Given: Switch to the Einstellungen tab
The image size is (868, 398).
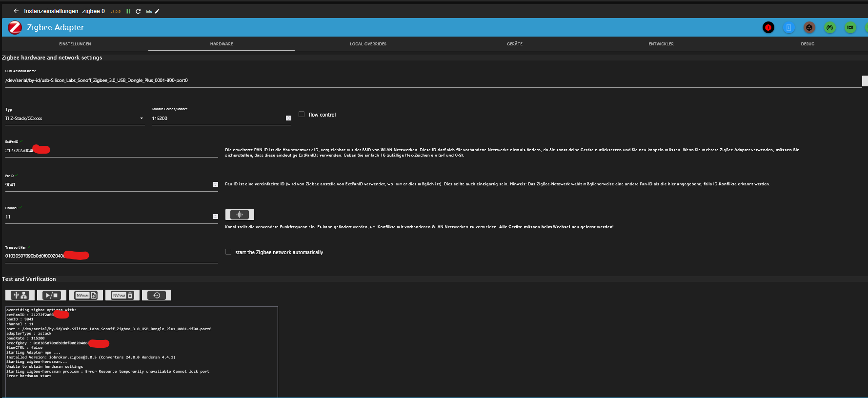Looking at the screenshot, I should click(75, 44).
